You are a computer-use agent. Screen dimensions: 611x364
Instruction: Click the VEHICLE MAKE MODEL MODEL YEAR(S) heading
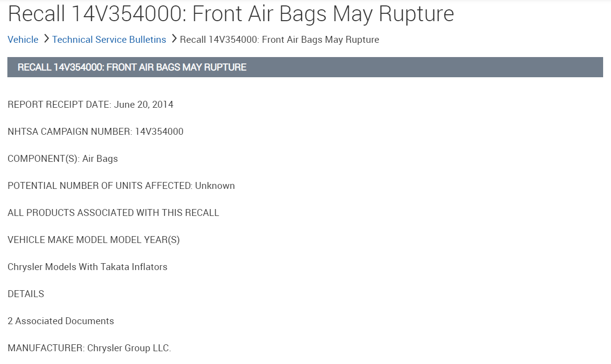[93, 240]
